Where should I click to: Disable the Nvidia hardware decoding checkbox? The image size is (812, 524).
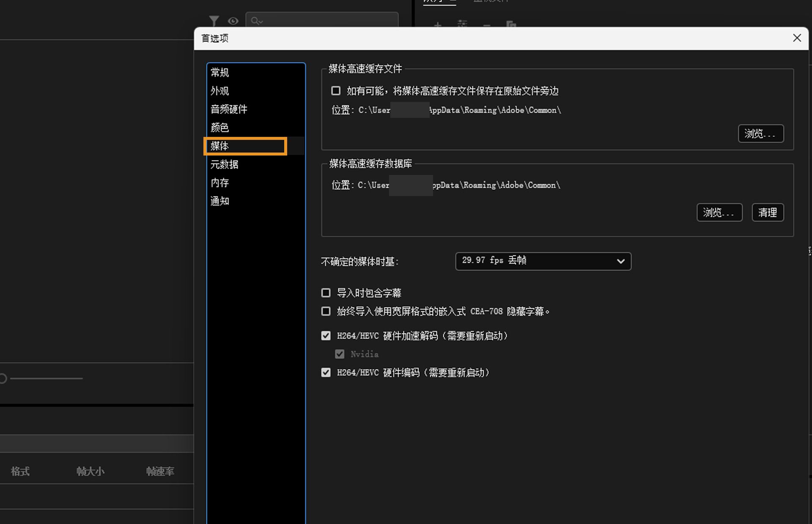[x=340, y=354]
